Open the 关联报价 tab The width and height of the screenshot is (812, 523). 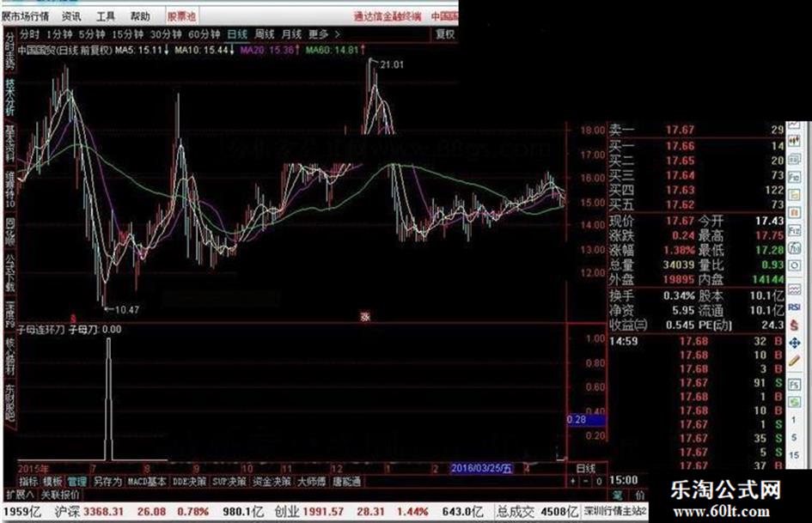(61, 495)
